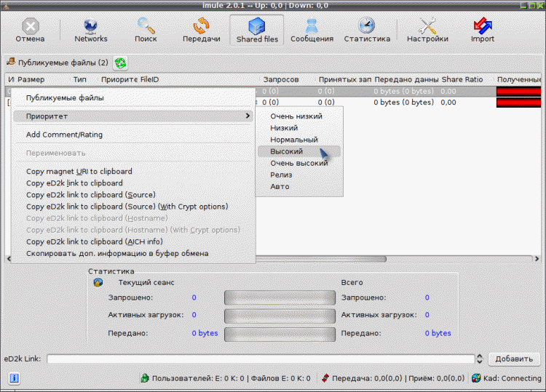The image size is (546, 392).
Task: Open the Настройки tools toolbar icon
Action: (427, 26)
